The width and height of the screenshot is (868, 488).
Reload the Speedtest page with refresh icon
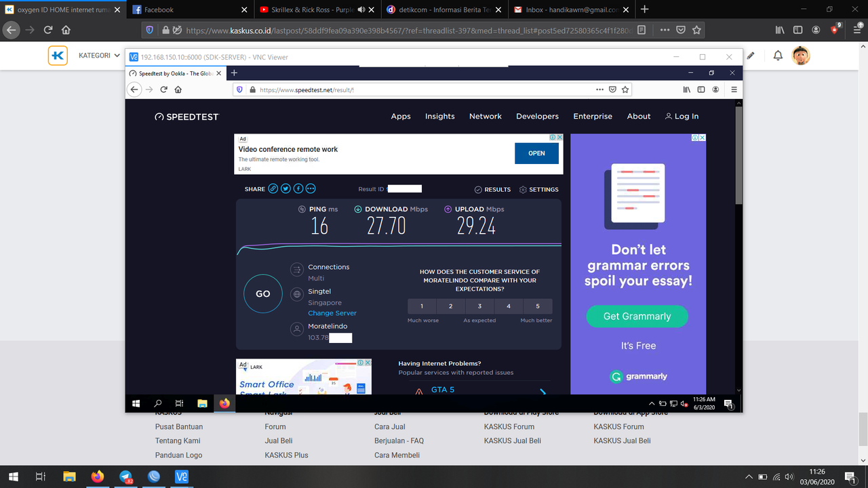click(163, 89)
